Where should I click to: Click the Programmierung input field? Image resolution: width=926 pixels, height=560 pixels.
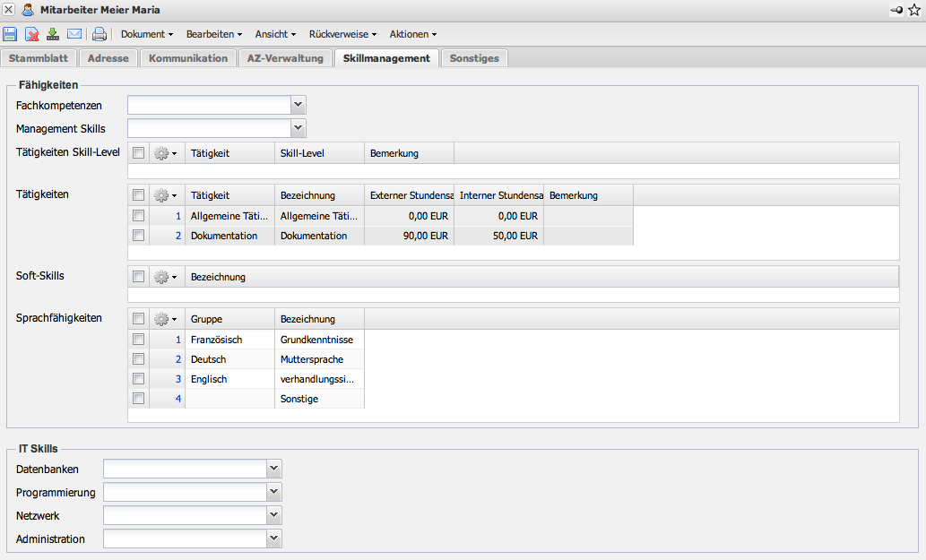pos(186,492)
